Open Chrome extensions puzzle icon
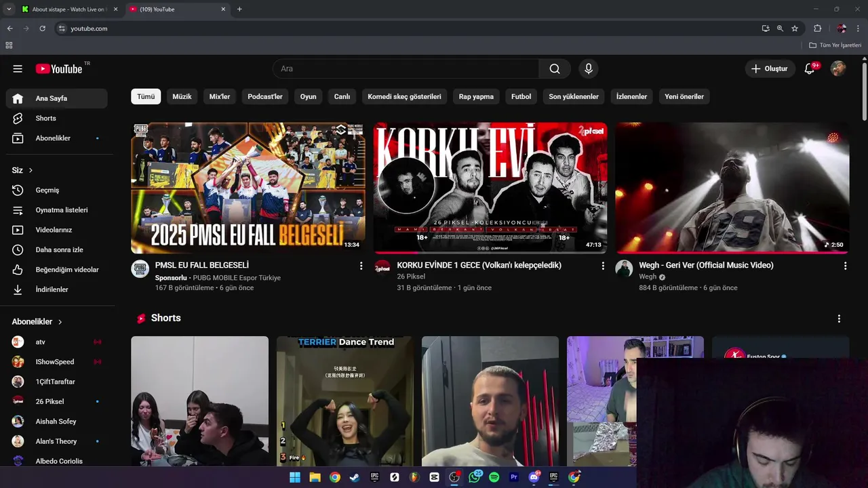Viewport: 868px width, 488px height. [817, 28]
